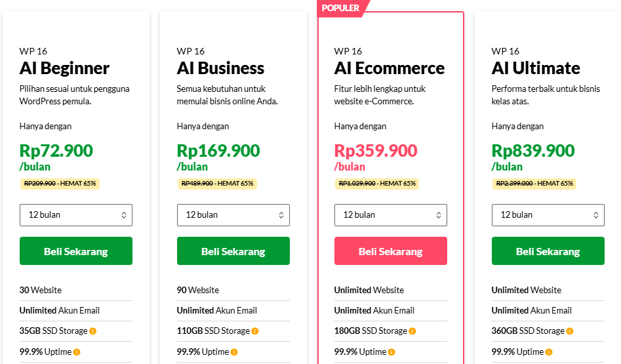Click the HEMAT 65% label under Rp169.900
The height and width of the screenshot is (364, 621).
[235, 184]
